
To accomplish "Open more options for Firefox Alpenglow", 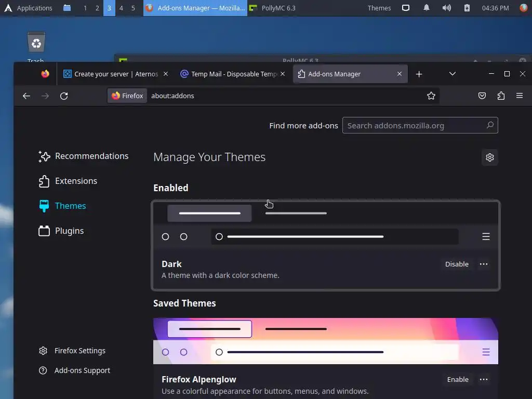I will pyautogui.click(x=484, y=379).
